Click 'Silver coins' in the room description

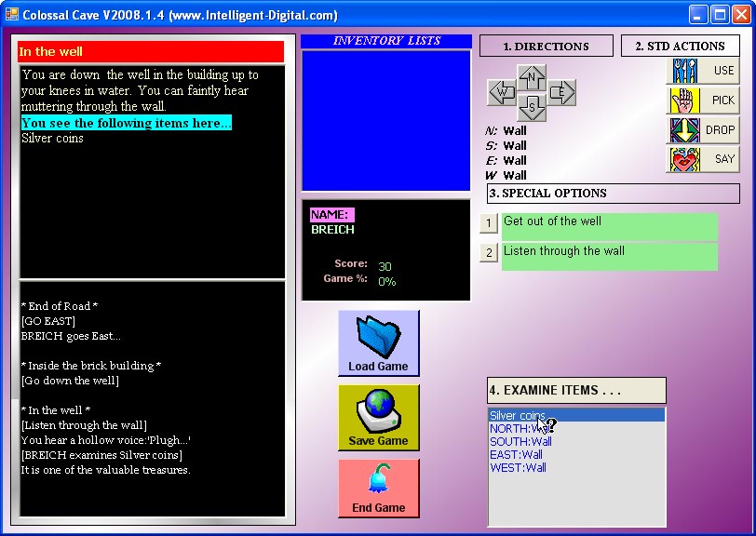point(52,139)
